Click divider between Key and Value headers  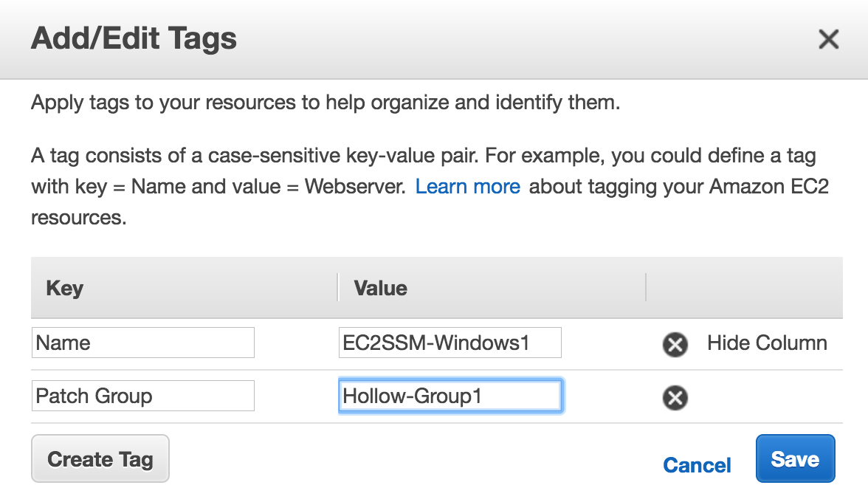click(338, 288)
